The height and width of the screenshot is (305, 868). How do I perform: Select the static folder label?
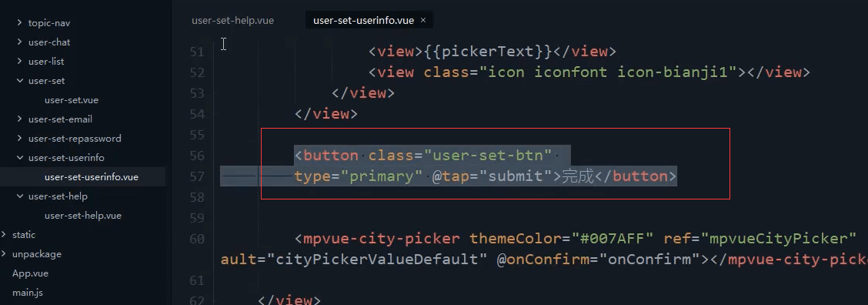(x=24, y=235)
